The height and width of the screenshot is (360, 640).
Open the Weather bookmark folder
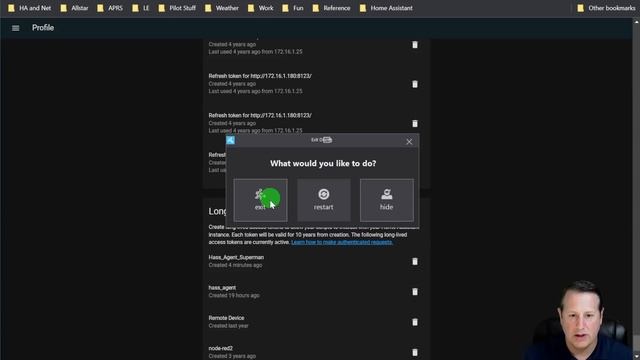[222, 8]
